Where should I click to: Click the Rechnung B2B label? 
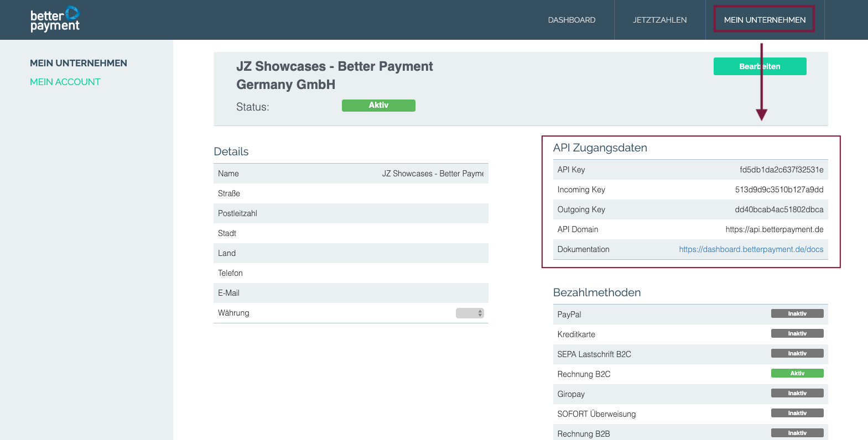(584, 434)
